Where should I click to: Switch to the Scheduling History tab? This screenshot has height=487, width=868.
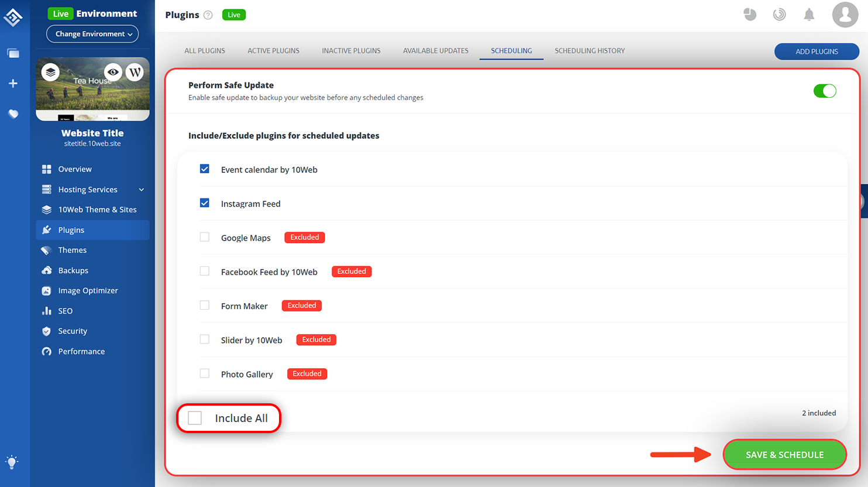(x=590, y=51)
